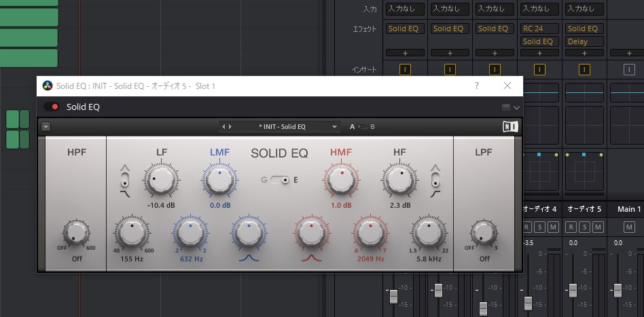Click the HMF bell curve Q icon
The width and height of the screenshot is (644, 317).
tap(311, 258)
